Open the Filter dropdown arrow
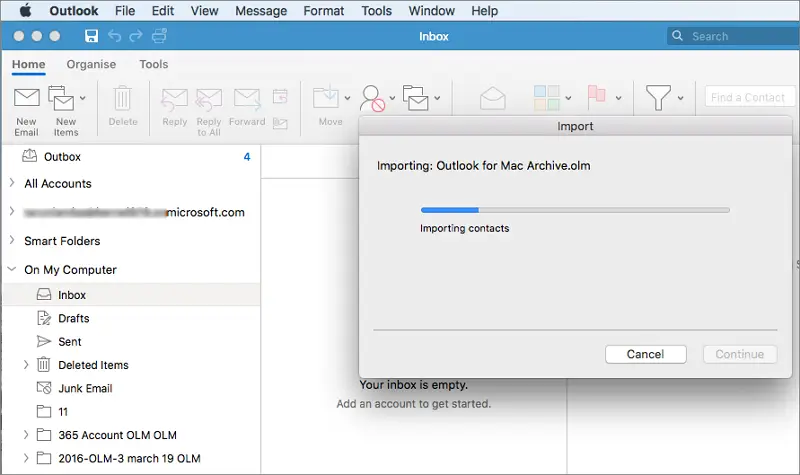Viewport: 800px width, 475px height. pyautogui.click(x=680, y=98)
